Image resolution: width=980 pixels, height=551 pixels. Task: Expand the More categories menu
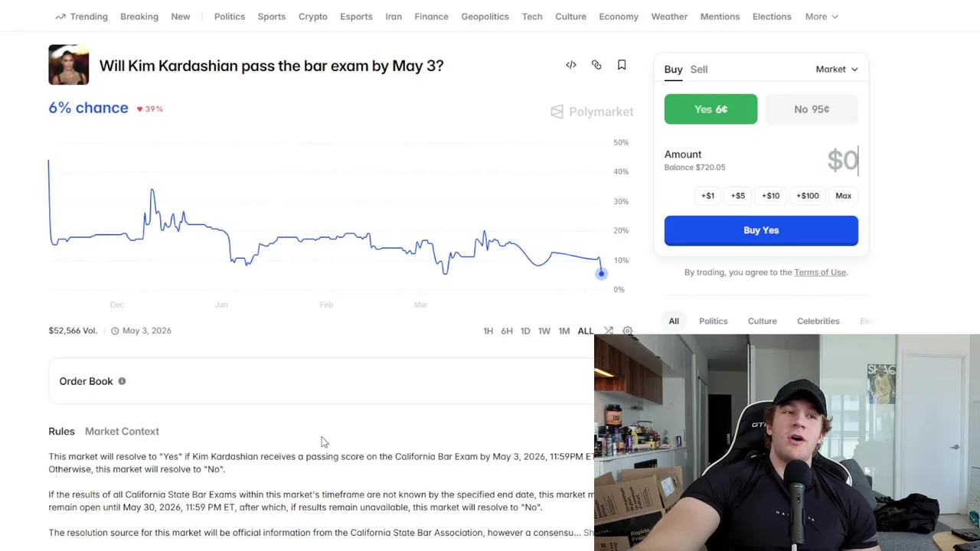pyautogui.click(x=822, y=16)
